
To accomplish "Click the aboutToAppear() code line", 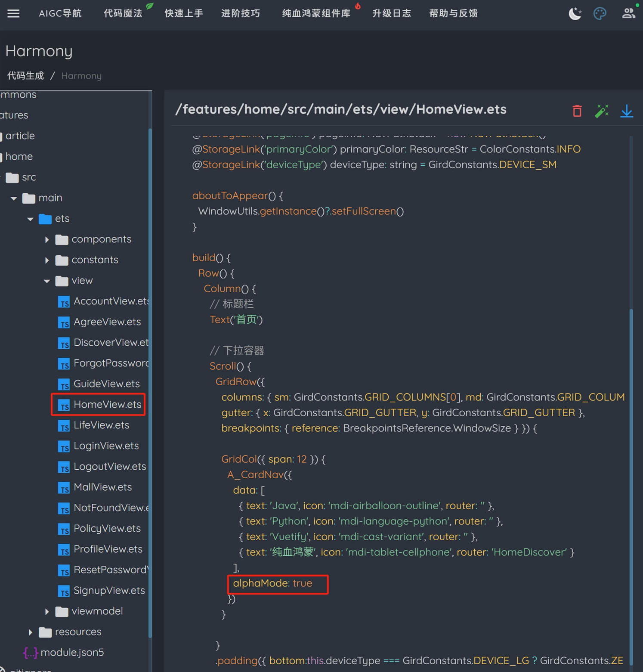I will [238, 195].
